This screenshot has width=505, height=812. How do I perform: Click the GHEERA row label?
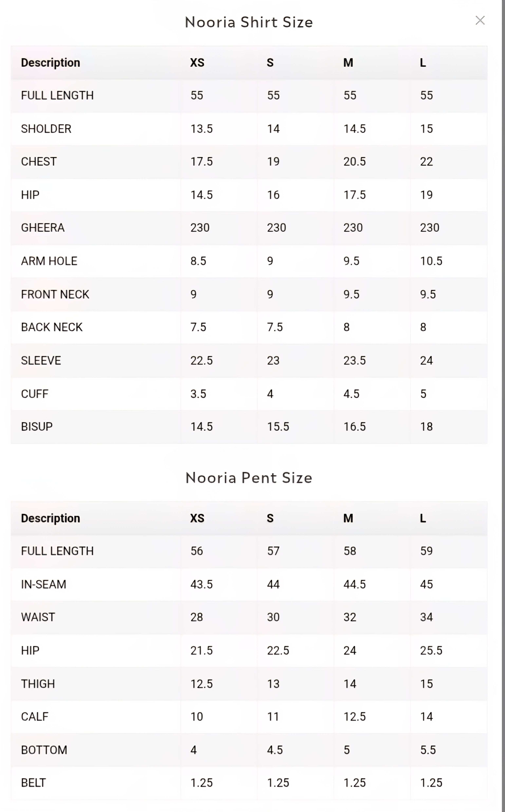(43, 228)
